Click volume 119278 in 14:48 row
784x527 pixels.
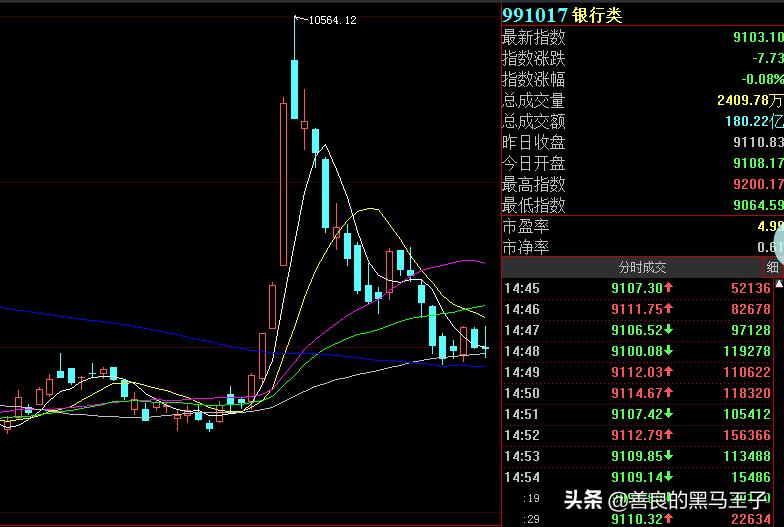747,351
